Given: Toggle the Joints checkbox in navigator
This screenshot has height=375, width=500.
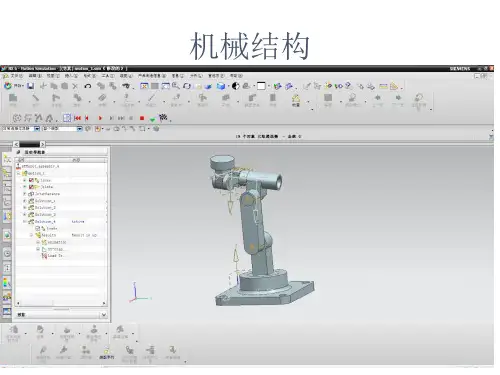Looking at the screenshot, I should click(x=31, y=187).
